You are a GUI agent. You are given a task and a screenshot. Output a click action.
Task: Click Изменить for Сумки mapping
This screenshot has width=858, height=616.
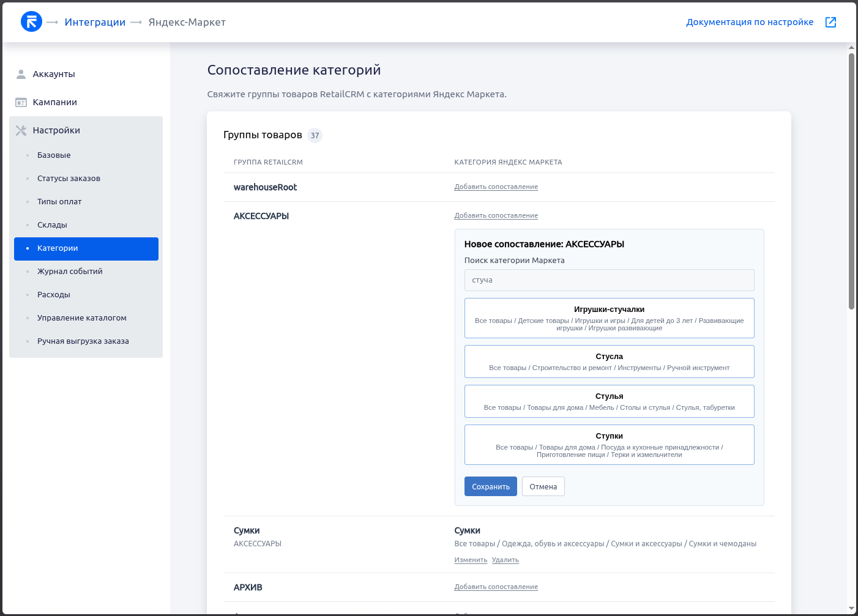point(471,560)
